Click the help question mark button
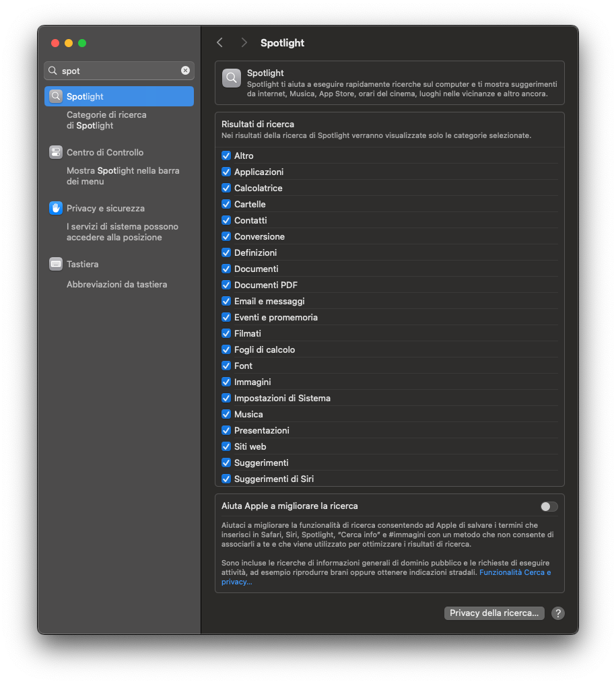The image size is (616, 684). [558, 613]
